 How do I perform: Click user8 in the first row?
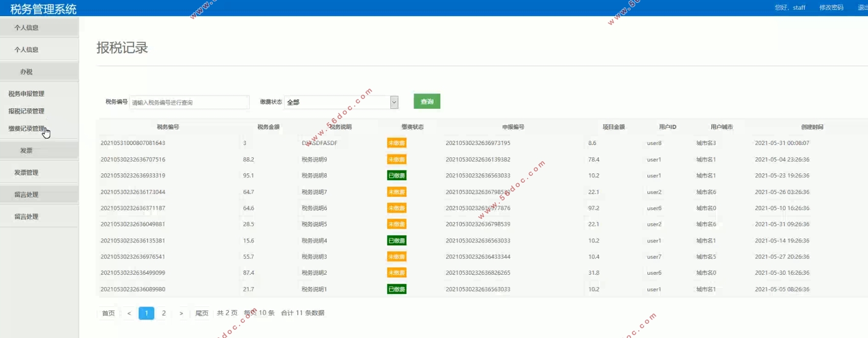[x=654, y=143]
